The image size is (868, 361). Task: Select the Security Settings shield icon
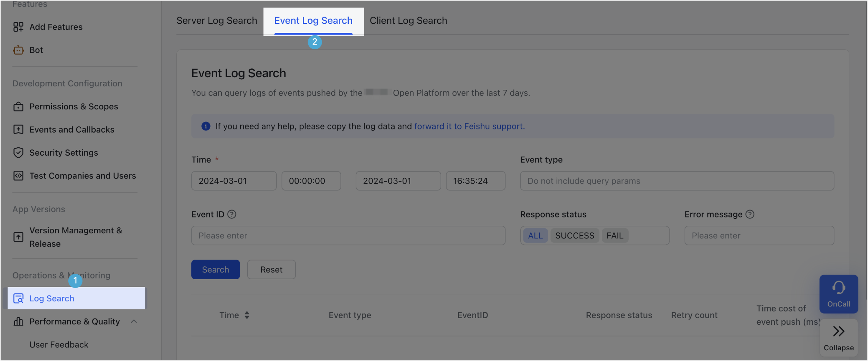point(18,152)
